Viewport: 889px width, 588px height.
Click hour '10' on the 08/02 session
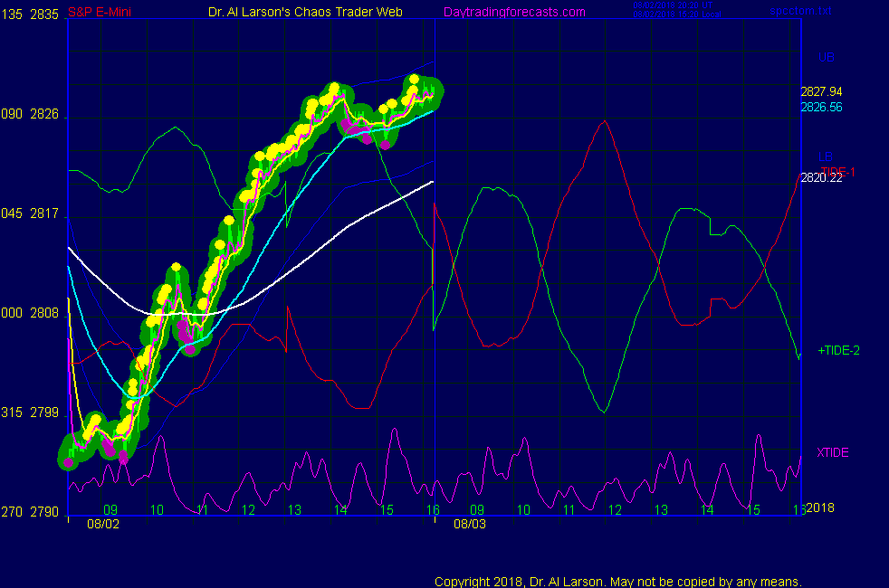[x=157, y=510]
